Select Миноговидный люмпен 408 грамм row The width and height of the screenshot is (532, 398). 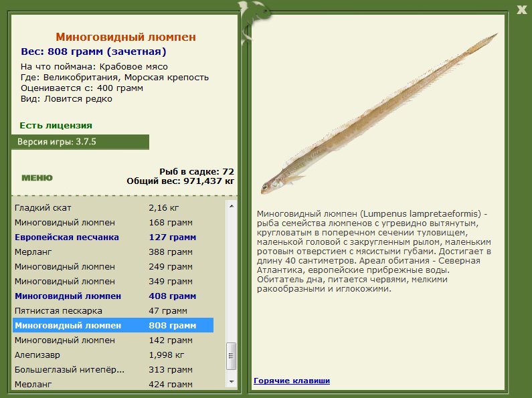[x=113, y=296]
